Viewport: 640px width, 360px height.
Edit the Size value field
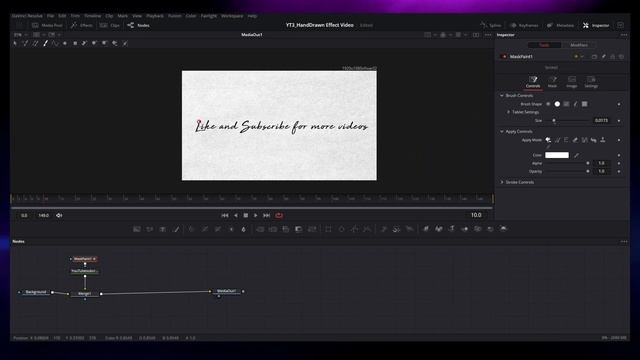[x=602, y=120]
